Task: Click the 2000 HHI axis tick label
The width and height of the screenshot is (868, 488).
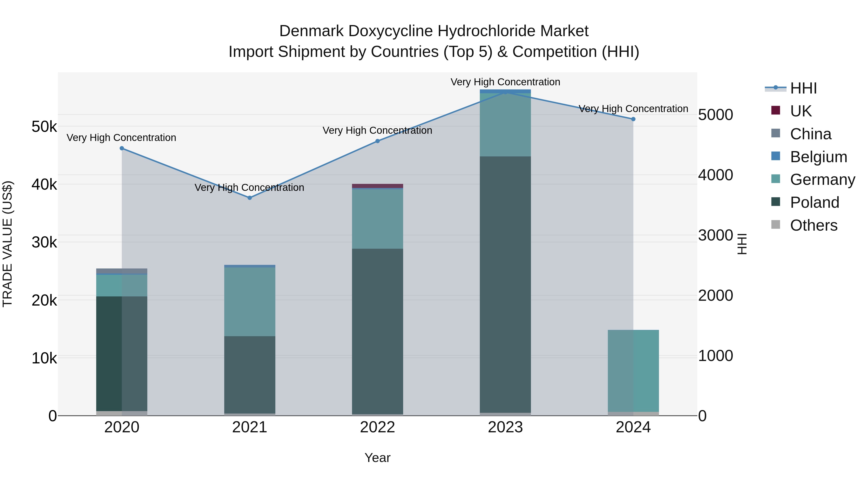Action: pos(715,295)
